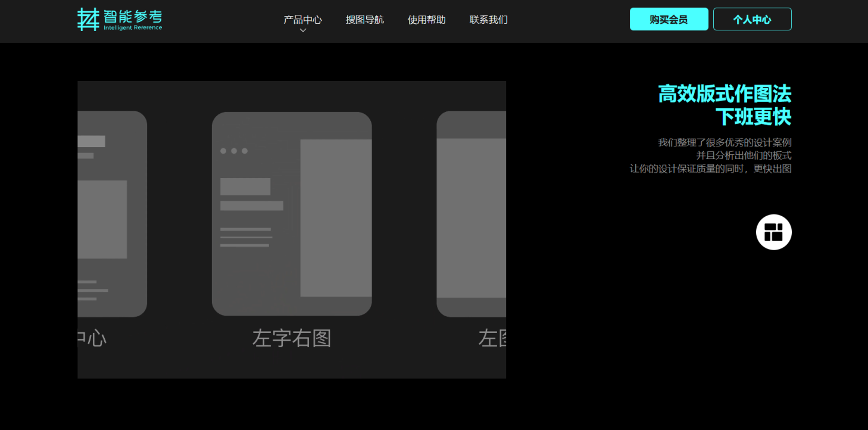Viewport: 868px width, 430px height.
Task: Select the partially visible right layout card
Action: pos(471,213)
